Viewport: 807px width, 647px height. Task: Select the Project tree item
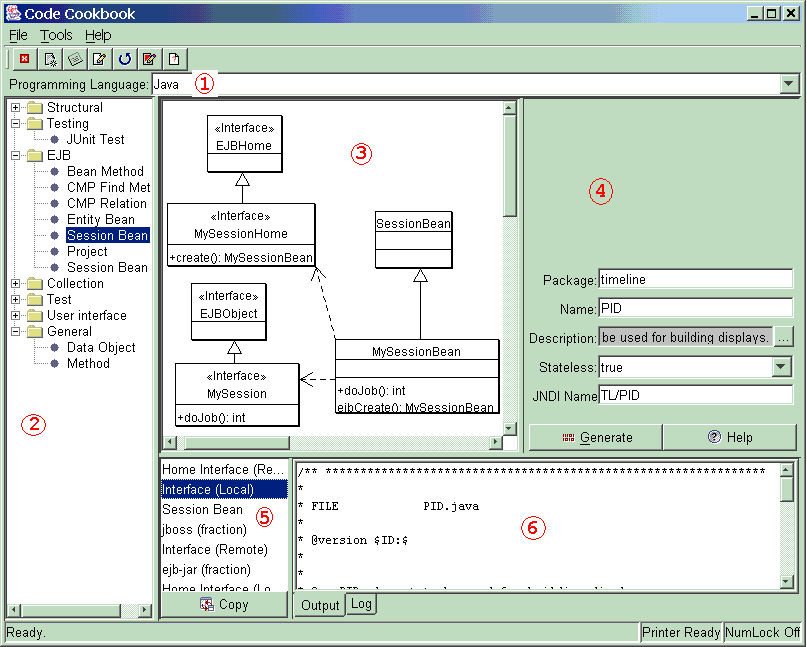coord(87,251)
